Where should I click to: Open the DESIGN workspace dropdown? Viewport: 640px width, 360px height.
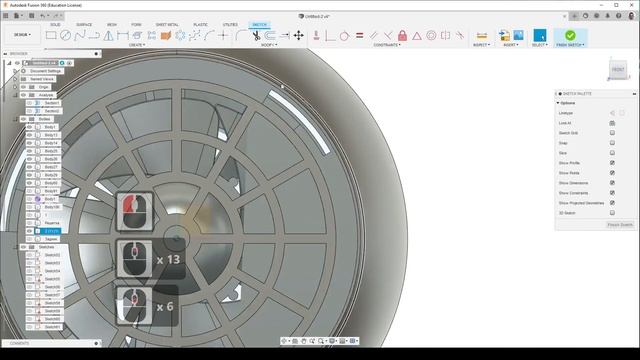click(x=22, y=35)
